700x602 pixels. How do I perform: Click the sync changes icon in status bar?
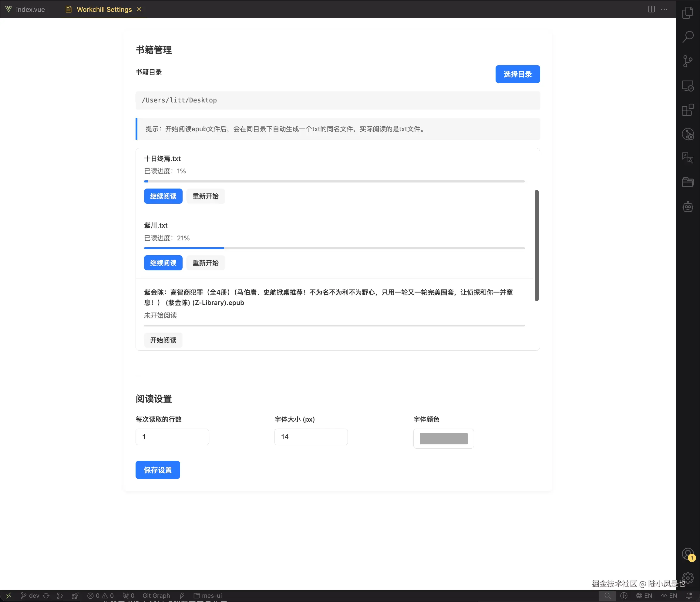46,596
